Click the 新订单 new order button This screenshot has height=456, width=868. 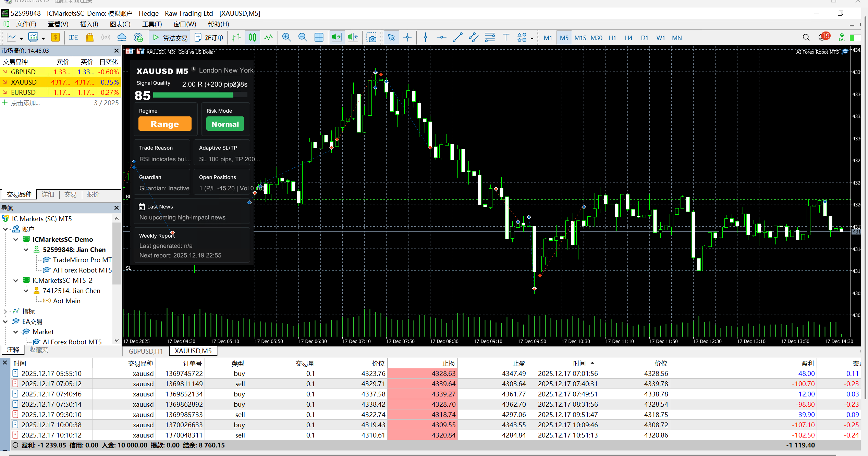tap(209, 38)
